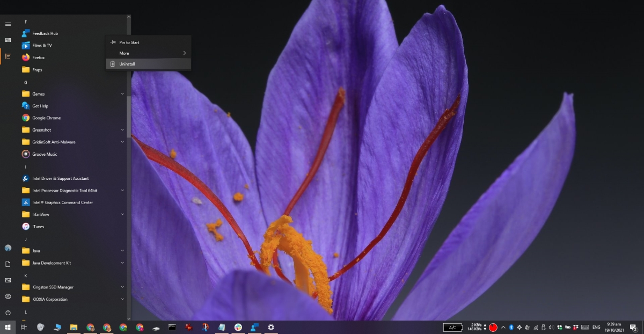Launch Films & TV app

72,46
